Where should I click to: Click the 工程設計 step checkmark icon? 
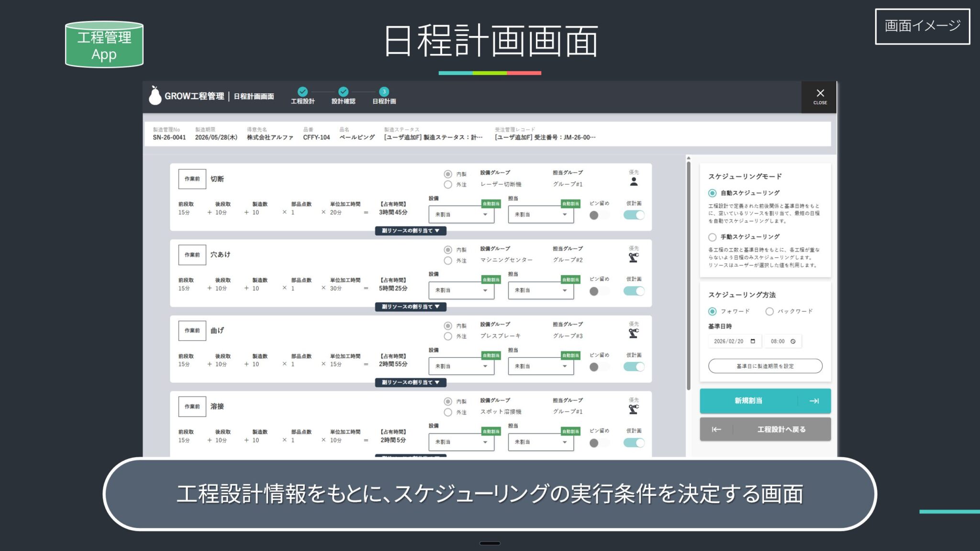pyautogui.click(x=302, y=91)
